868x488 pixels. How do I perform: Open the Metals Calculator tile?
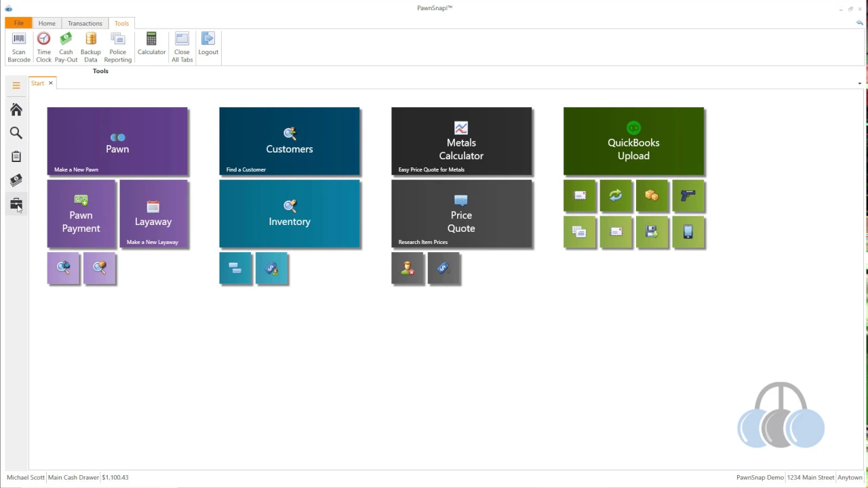(462, 141)
